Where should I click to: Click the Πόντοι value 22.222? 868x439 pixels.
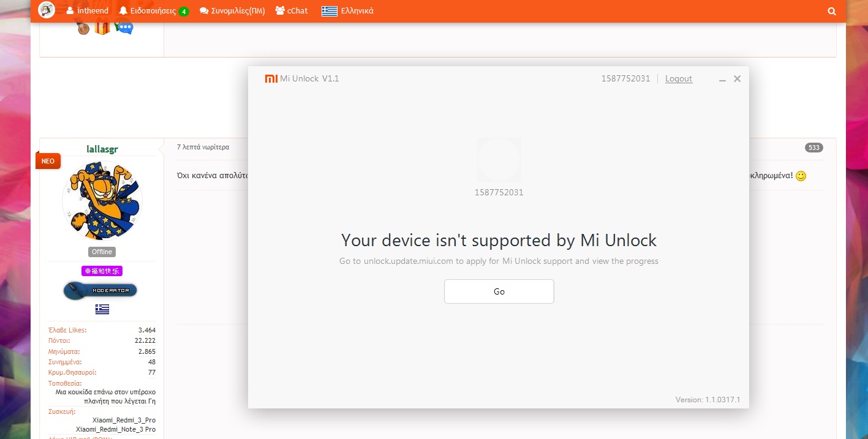145,340
